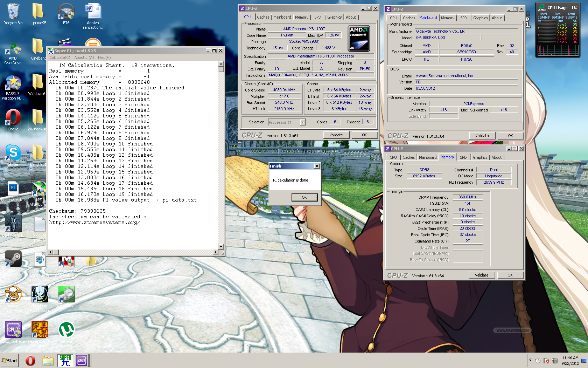Launch the Blacklight Retribution shortcut

click(40, 299)
